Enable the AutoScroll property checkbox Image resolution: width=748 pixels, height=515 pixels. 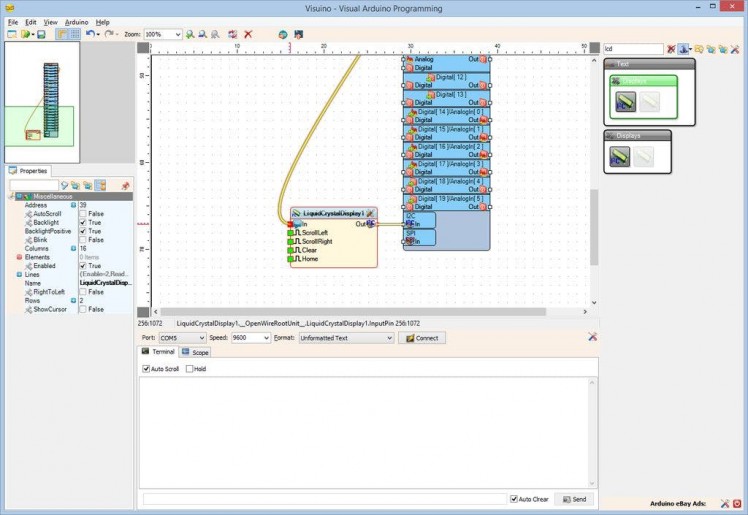pyautogui.click(x=84, y=214)
